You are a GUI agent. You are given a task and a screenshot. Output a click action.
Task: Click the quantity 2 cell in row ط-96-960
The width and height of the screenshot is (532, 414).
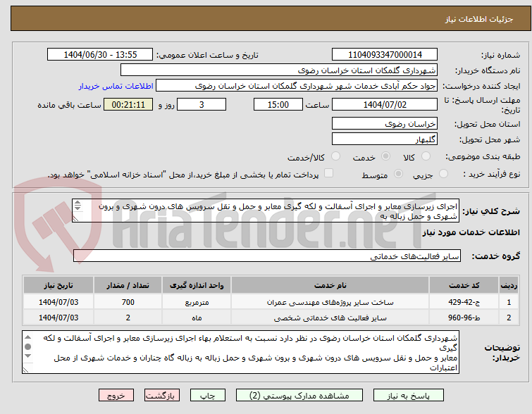[x=128, y=318]
